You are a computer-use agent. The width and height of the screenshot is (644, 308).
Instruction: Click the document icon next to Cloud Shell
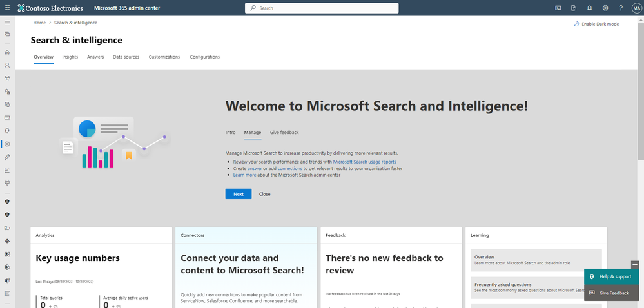[x=574, y=8]
